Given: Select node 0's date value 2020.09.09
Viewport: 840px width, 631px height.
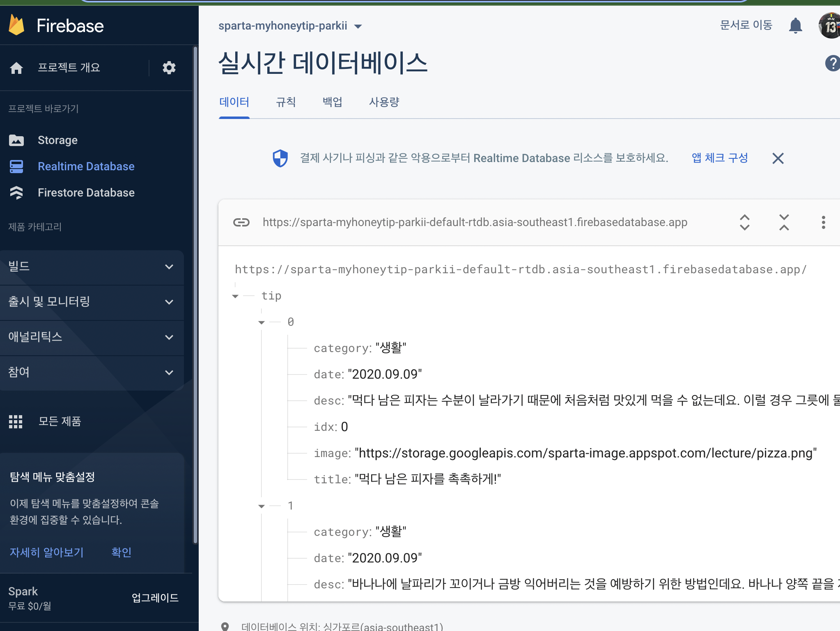Looking at the screenshot, I should [x=385, y=374].
